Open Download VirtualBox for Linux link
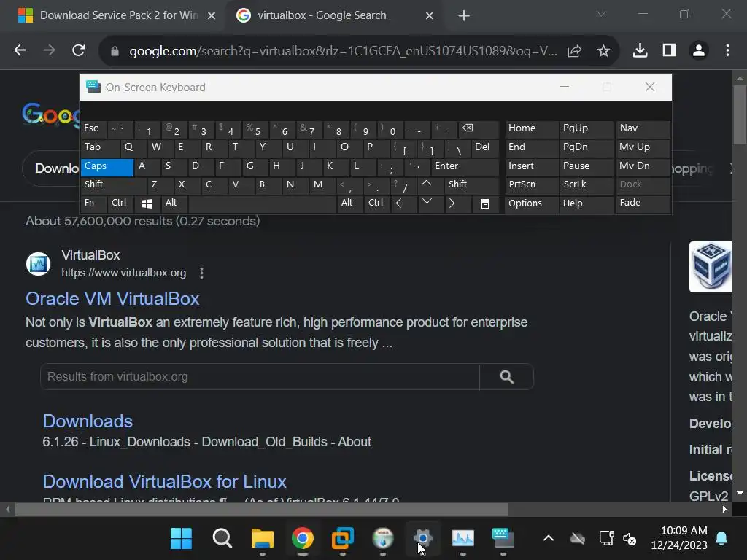Screen dimensions: 747x560 (x=165, y=481)
